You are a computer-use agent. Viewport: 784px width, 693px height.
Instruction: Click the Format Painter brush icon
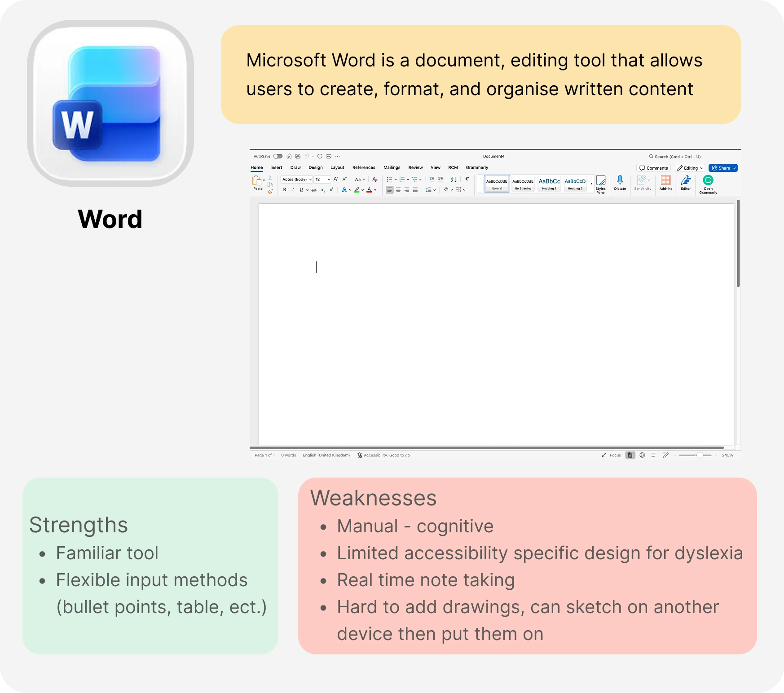pos(270,191)
